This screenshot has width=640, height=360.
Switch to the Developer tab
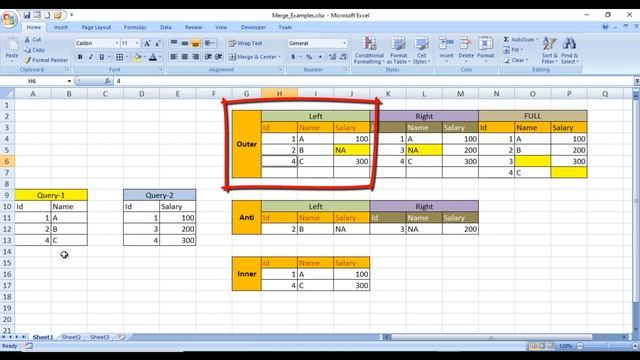253,27
